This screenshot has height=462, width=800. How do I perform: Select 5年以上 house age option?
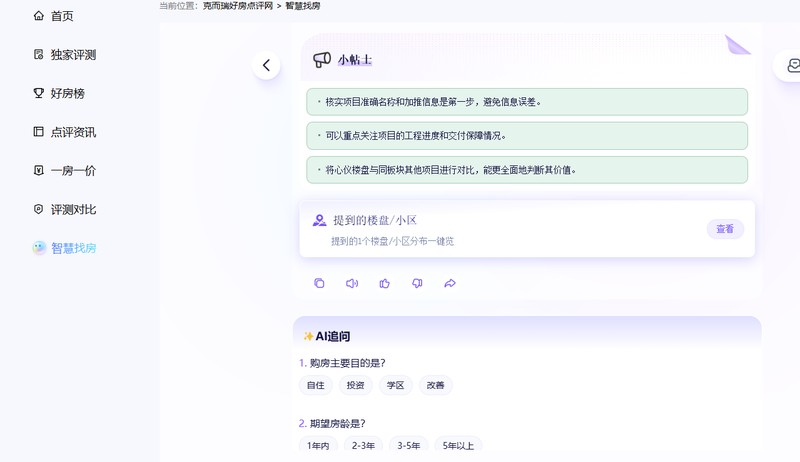(x=458, y=445)
